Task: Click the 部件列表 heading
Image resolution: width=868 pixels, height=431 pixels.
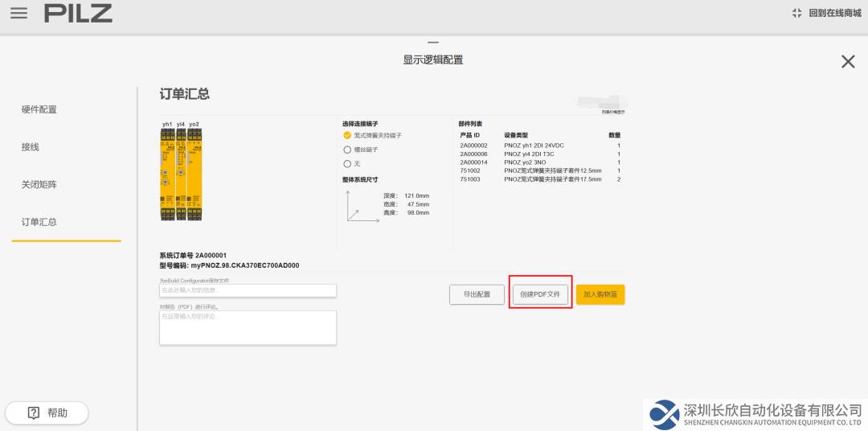Action: (470, 124)
